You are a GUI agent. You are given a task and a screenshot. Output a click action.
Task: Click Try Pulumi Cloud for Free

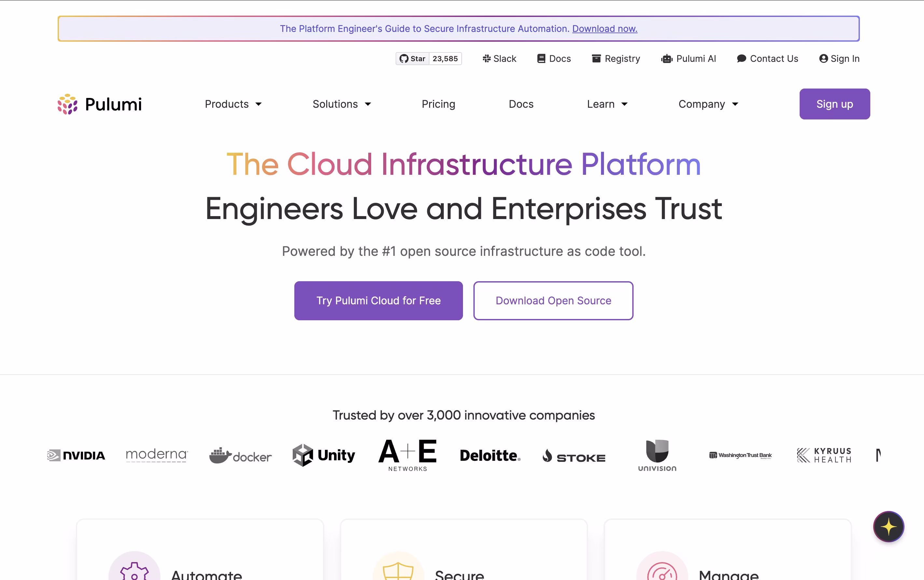click(x=378, y=301)
